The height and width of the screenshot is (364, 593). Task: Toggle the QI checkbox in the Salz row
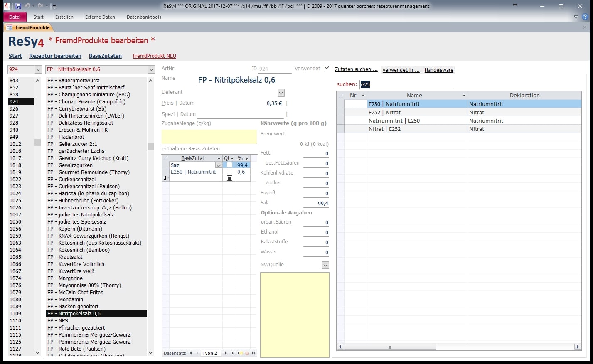(229, 165)
